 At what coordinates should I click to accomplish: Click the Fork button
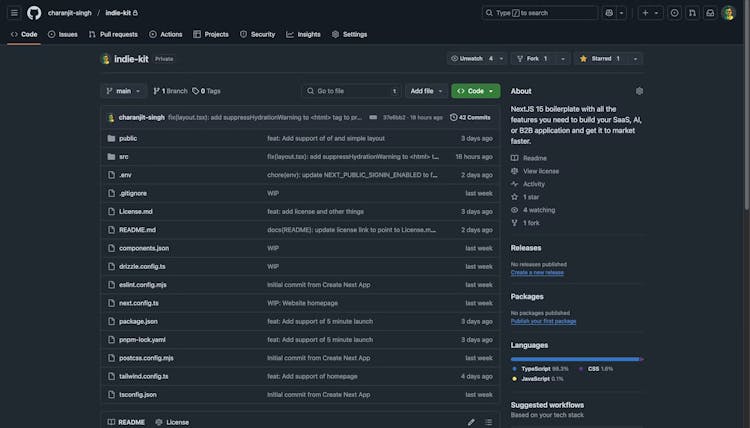click(533, 59)
